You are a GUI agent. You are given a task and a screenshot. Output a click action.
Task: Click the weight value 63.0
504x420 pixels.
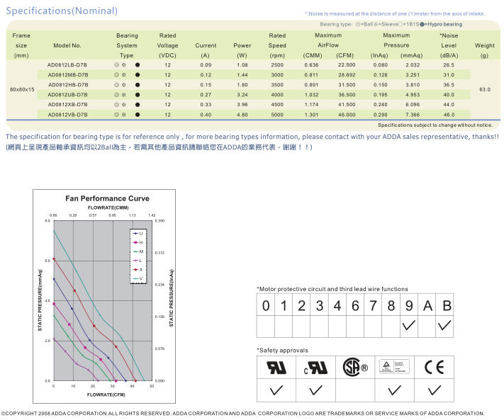(x=485, y=89)
